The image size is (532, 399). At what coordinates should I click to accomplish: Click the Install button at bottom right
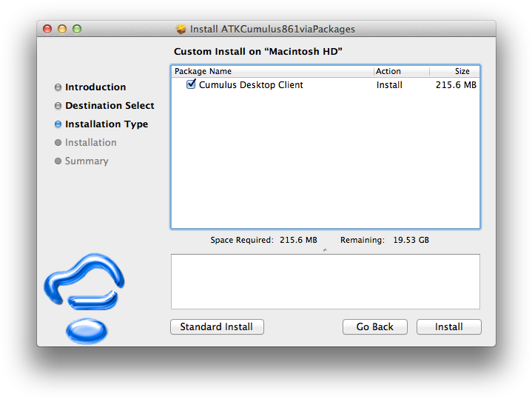click(448, 326)
